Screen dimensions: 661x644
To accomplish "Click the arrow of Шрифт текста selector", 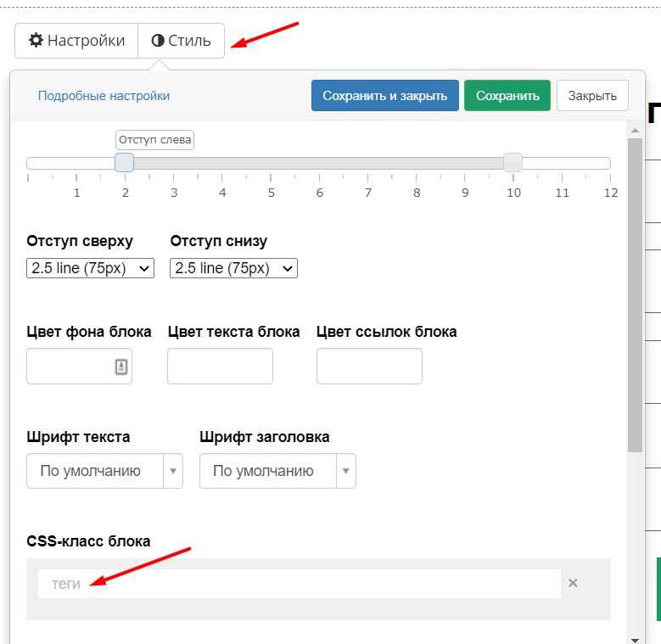I will [173, 471].
